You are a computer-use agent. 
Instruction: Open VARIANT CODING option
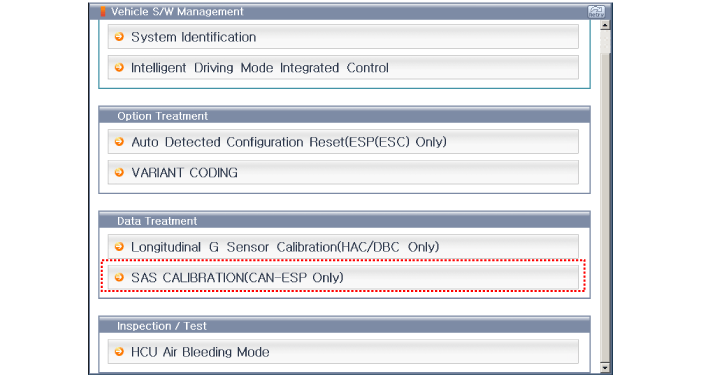[343, 172]
